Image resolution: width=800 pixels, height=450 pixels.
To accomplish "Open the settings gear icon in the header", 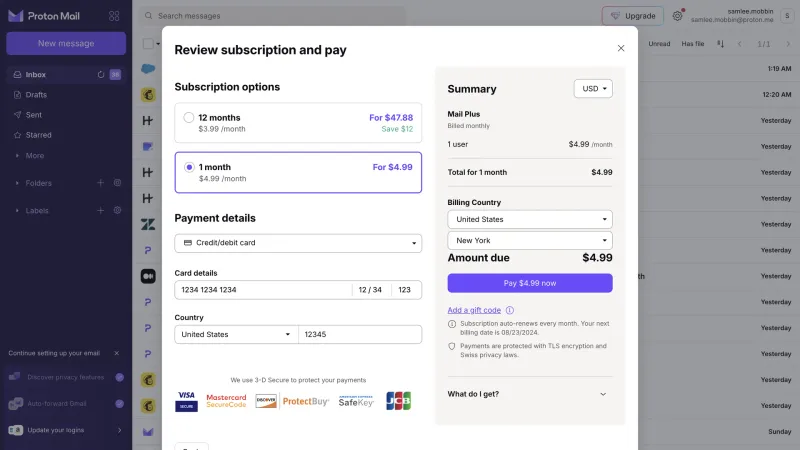I will coord(677,16).
